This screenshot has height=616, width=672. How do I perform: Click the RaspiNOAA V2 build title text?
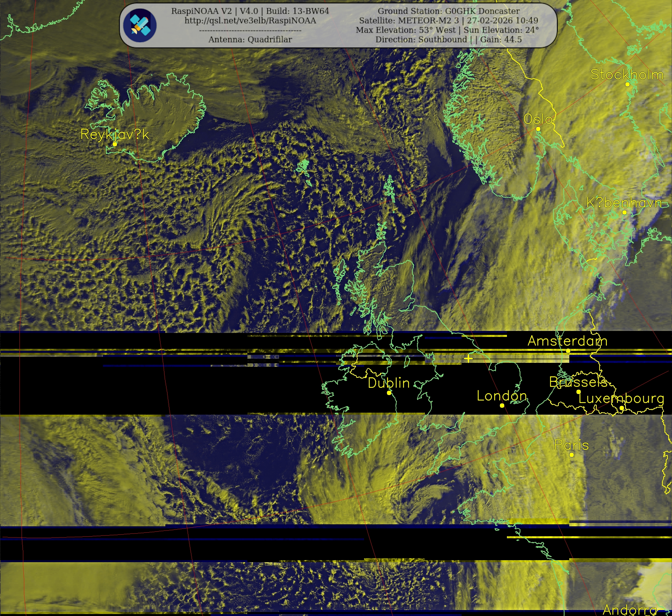(250, 11)
